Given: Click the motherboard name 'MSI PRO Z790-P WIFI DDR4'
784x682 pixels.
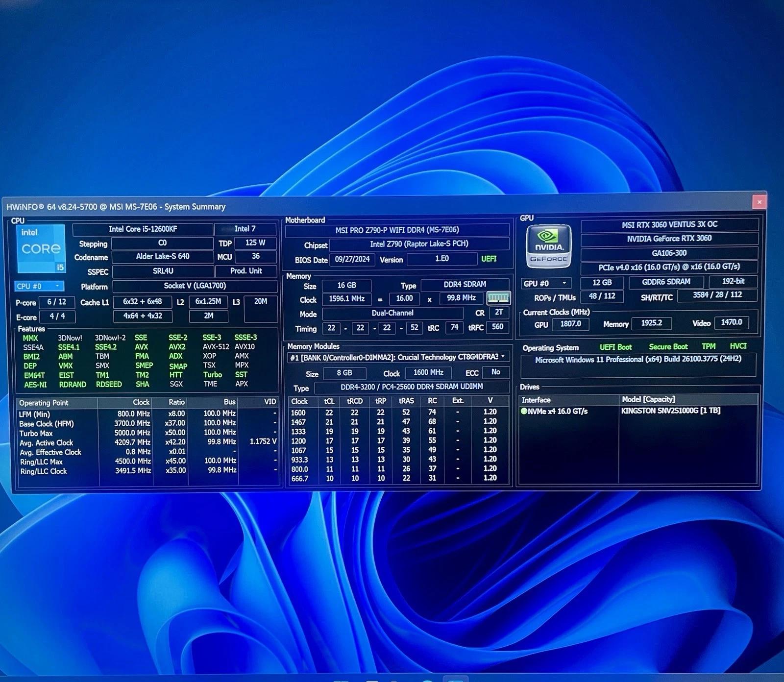Looking at the screenshot, I should click(397, 230).
